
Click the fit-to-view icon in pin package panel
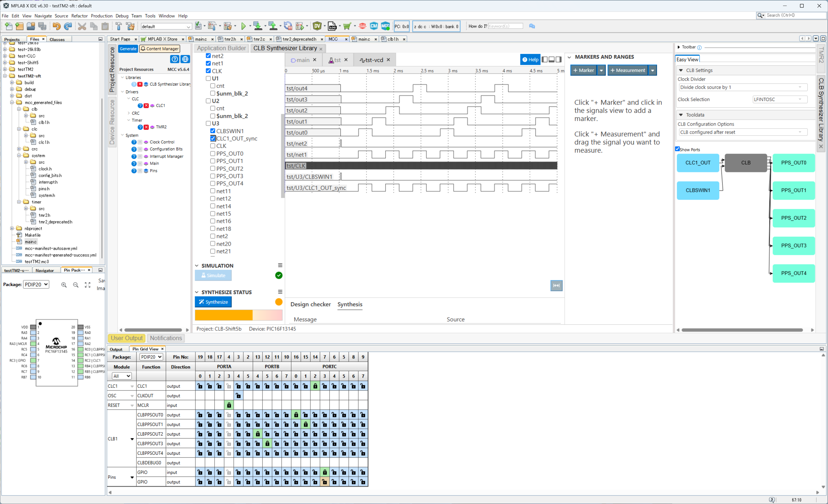click(87, 285)
